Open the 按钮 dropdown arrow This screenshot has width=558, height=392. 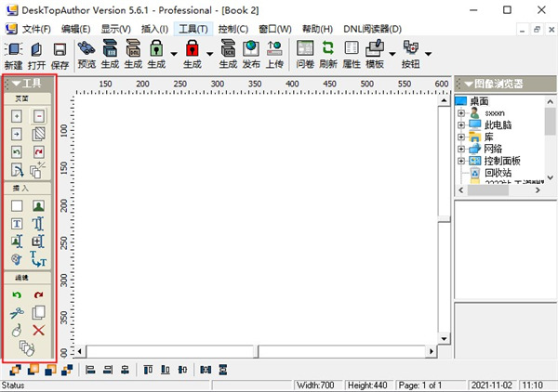point(428,54)
